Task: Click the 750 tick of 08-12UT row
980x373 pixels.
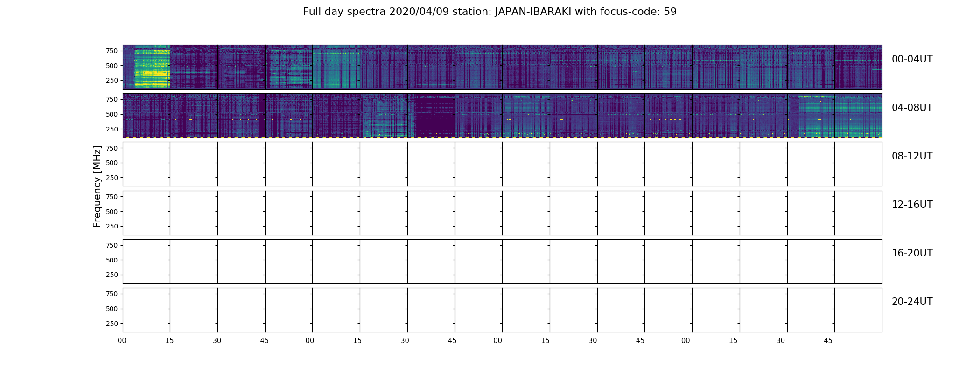Action: [x=112, y=148]
